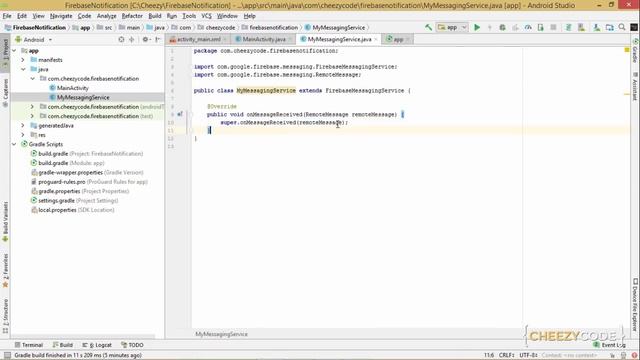Open the VCS menu
This screenshot has width=640, height=360.
click(207, 16)
